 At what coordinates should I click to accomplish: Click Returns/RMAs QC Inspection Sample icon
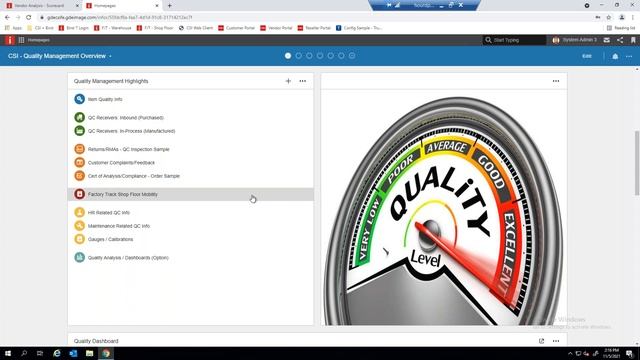[x=80, y=149]
